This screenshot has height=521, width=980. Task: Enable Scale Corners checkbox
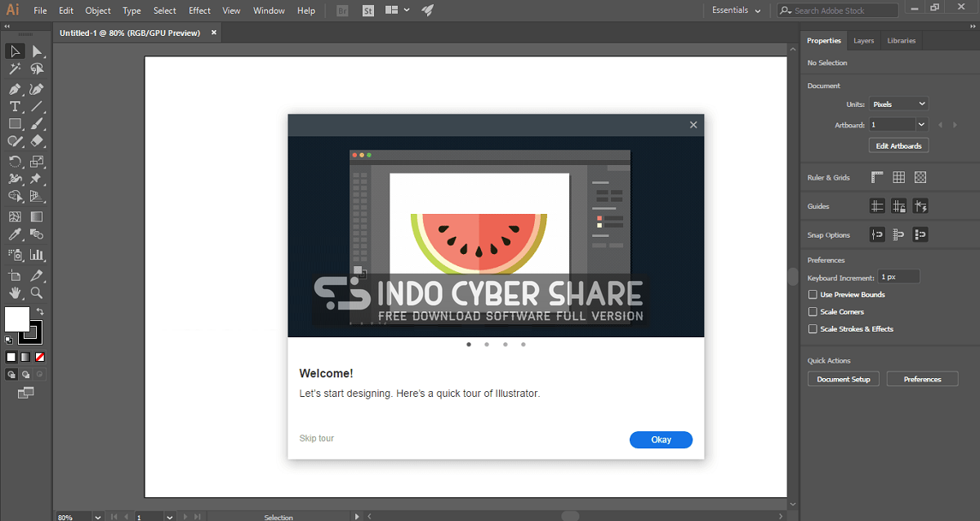click(813, 312)
